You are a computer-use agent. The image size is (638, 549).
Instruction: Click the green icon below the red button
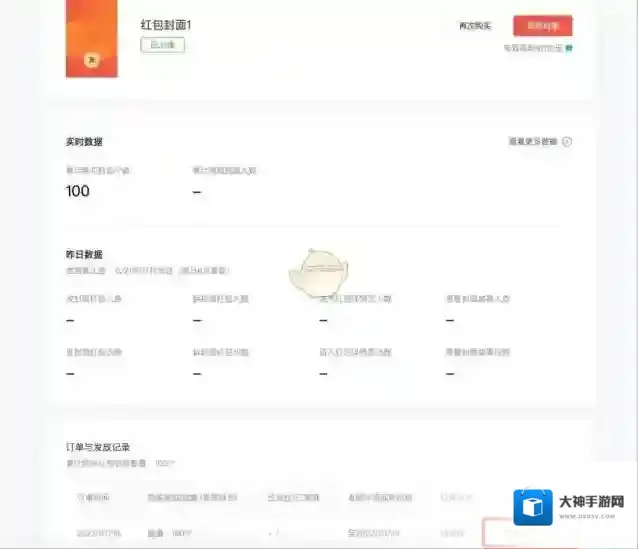[x=569, y=48]
